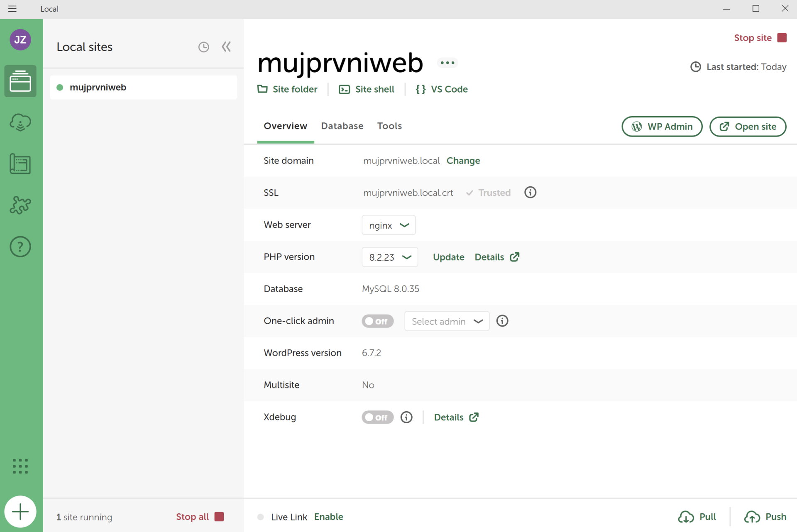Viewport: 797px width, 532px height.
Task: Open the Blueprints icon in sidebar
Action: (x=20, y=164)
